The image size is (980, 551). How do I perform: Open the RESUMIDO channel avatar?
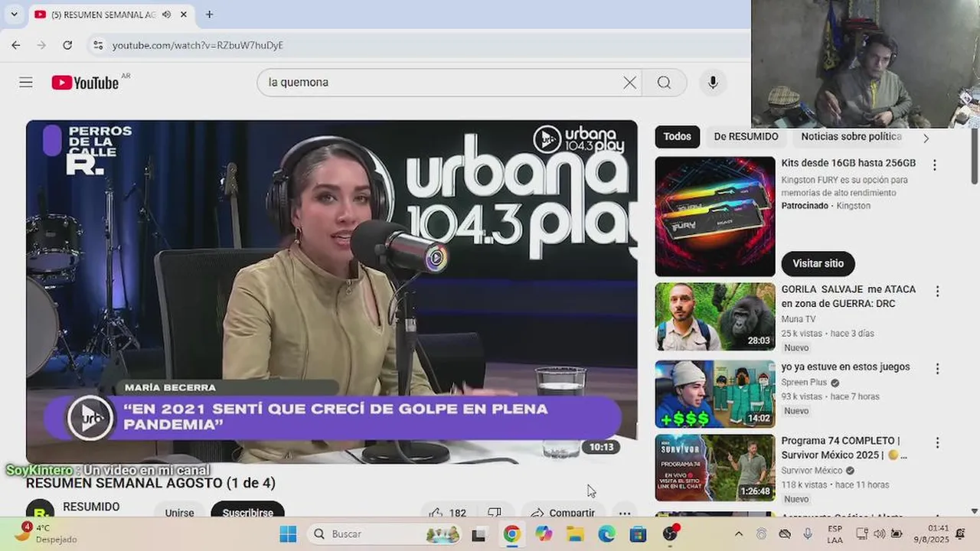40,511
